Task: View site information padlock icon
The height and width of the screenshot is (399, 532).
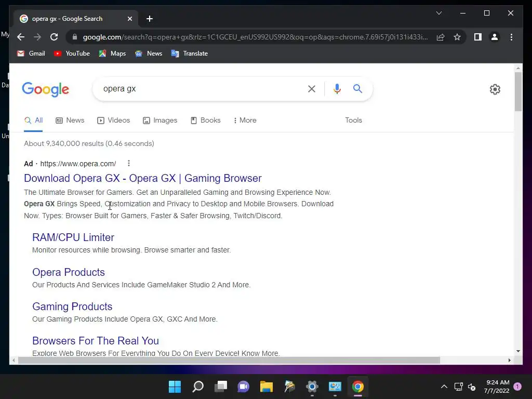Action: (x=75, y=37)
